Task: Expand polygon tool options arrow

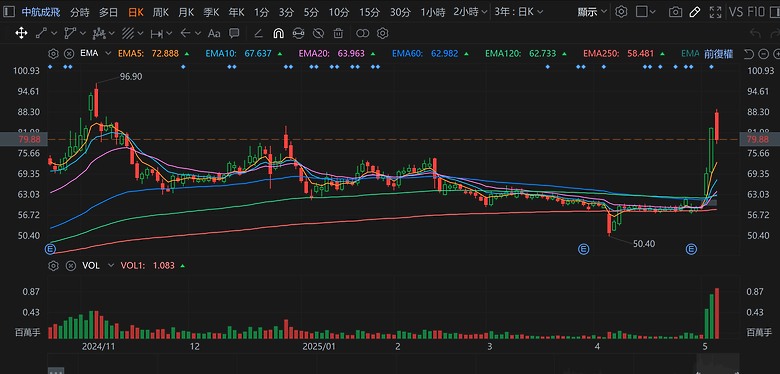Action: (x=83, y=33)
